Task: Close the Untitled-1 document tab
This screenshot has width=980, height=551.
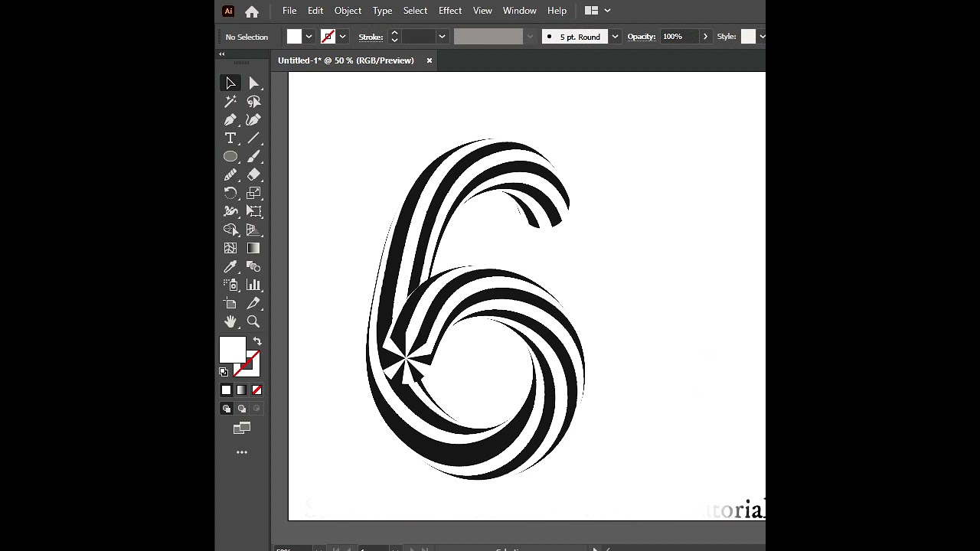Action: [430, 60]
